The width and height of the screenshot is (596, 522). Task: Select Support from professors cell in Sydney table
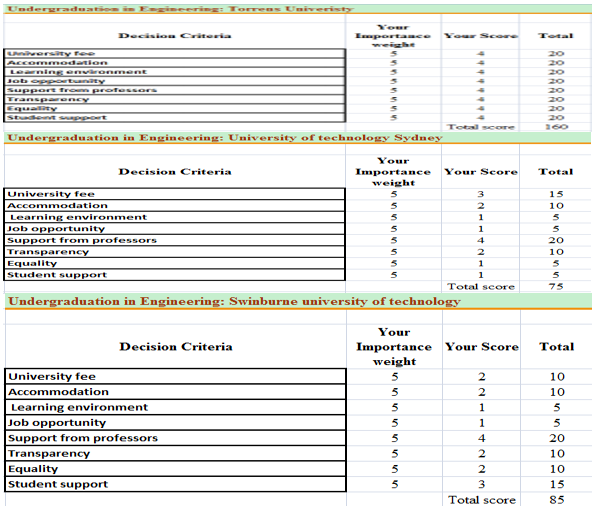pyautogui.click(x=174, y=240)
